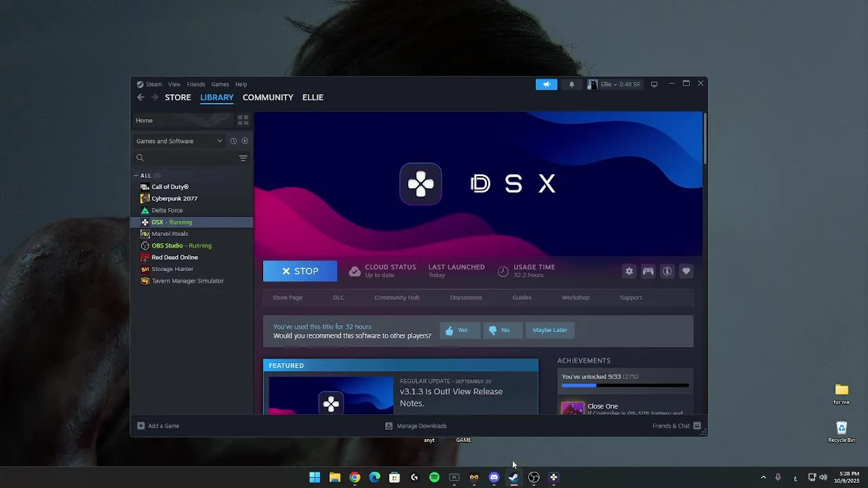Open Google Chrome from the taskbar
The width and height of the screenshot is (868, 488).
pos(355,477)
